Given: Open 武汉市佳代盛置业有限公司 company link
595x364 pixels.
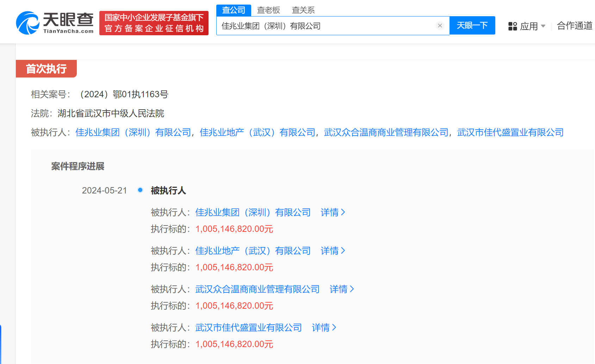Looking at the screenshot, I should (x=510, y=132).
